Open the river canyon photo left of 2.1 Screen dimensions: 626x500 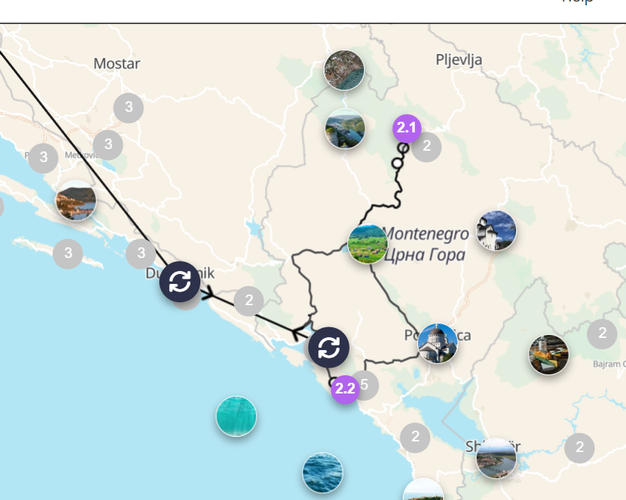pos(345,129)
